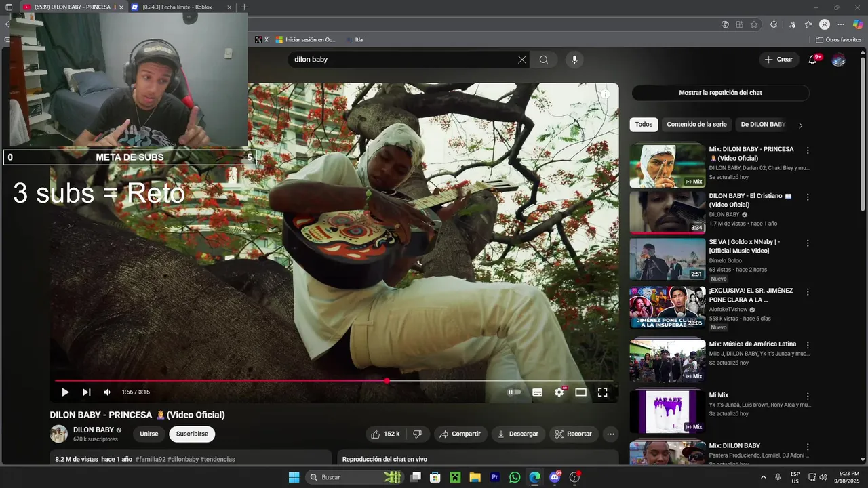Click Mostrar la repetición del chat
Image resolution: width=868 pixels, height=488 pixels.
(x=720, y=93)
